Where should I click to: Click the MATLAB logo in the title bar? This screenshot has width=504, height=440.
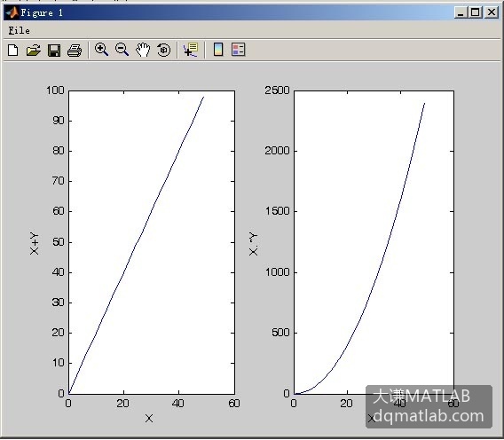12,12
